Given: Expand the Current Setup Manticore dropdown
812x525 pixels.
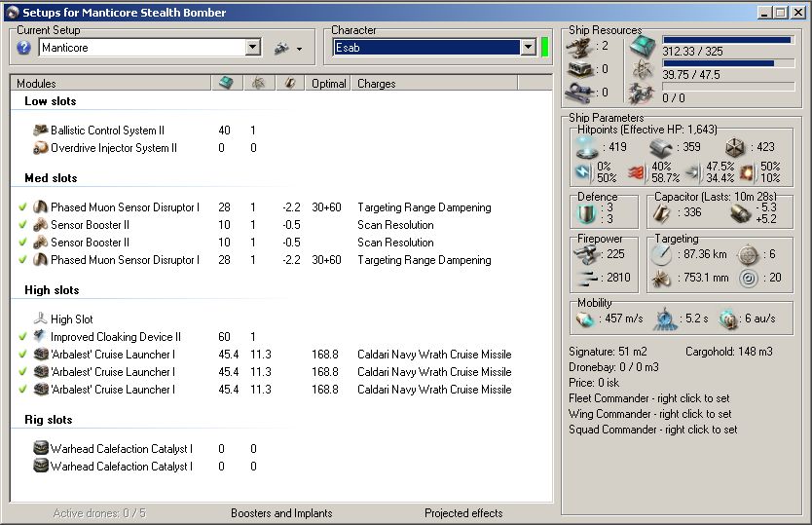Looking at the screenshot, I should tap(252, 48).
